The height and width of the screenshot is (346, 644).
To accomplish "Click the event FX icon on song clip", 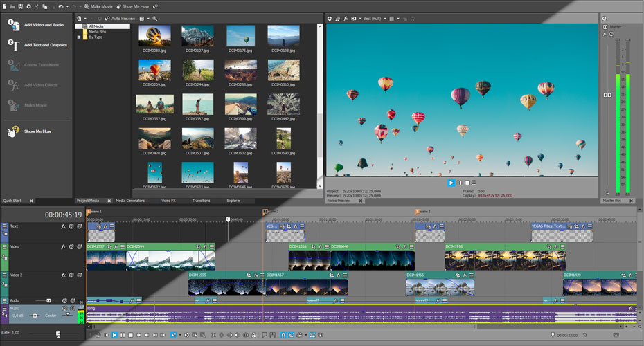I will (631, 308).
